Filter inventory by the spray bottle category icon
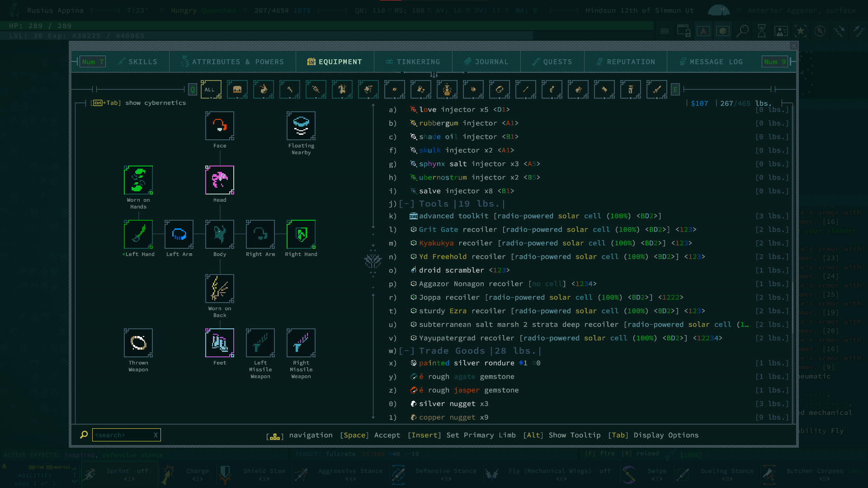This screenshot has height=488, width=868. click(x=631, y=90)
